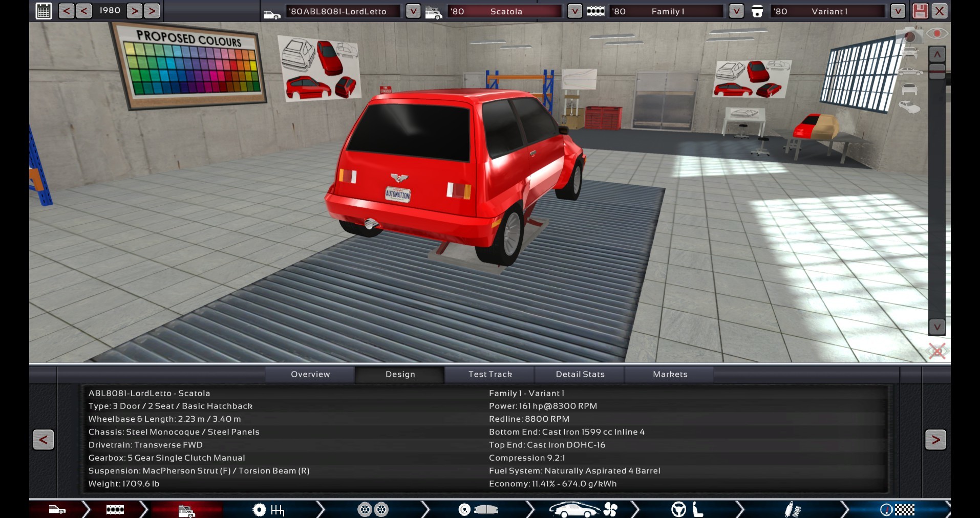Go to the wheels and tires step
Image resolution: width=980 pixels, height=518 pixels.
tap(372, 510)
